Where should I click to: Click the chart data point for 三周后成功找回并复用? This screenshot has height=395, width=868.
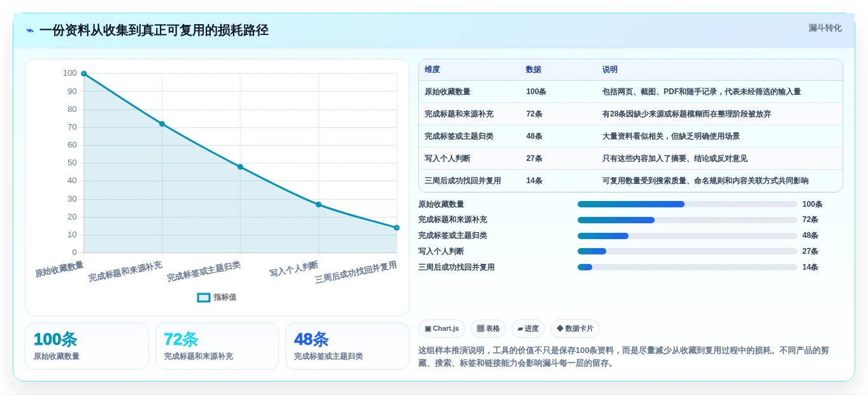click(x=397, y=228)
